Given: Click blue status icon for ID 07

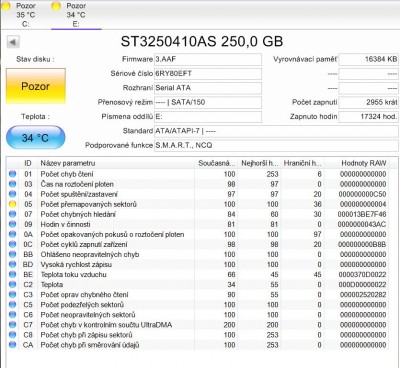Looking at the screenshot, I should [x=12, y=214].
